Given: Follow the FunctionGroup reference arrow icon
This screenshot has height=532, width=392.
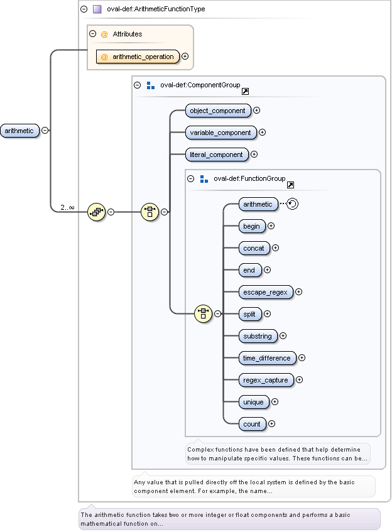Looking at the screenshot, I should click(x=290, y=185).
